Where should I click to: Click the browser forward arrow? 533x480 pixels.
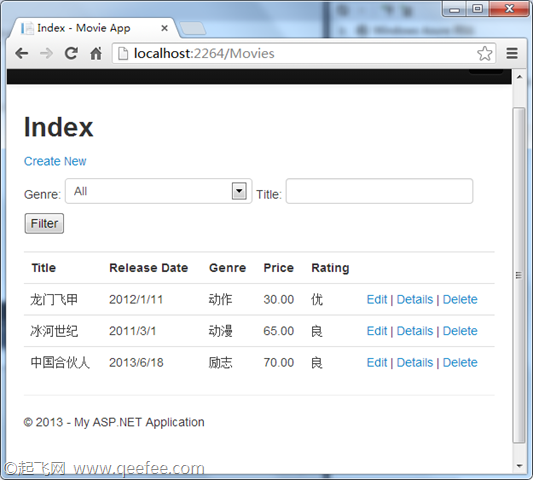[x=46, y=53]
